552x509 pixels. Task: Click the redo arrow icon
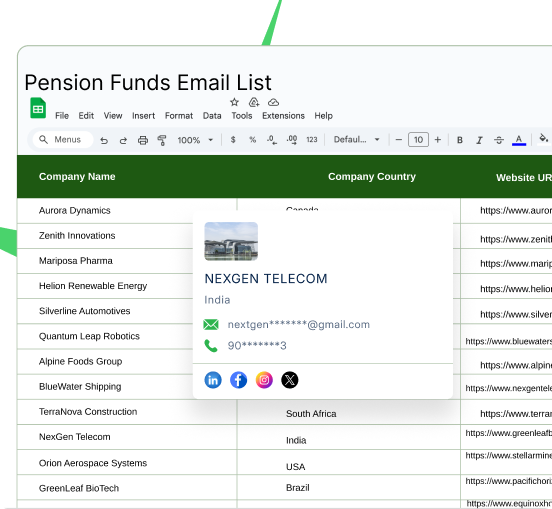123,141
